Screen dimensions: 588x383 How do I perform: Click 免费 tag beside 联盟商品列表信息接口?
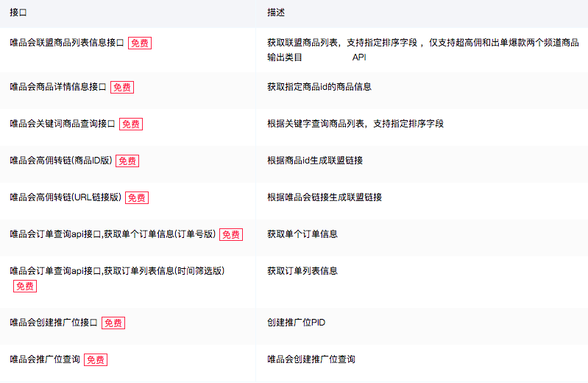140,43
